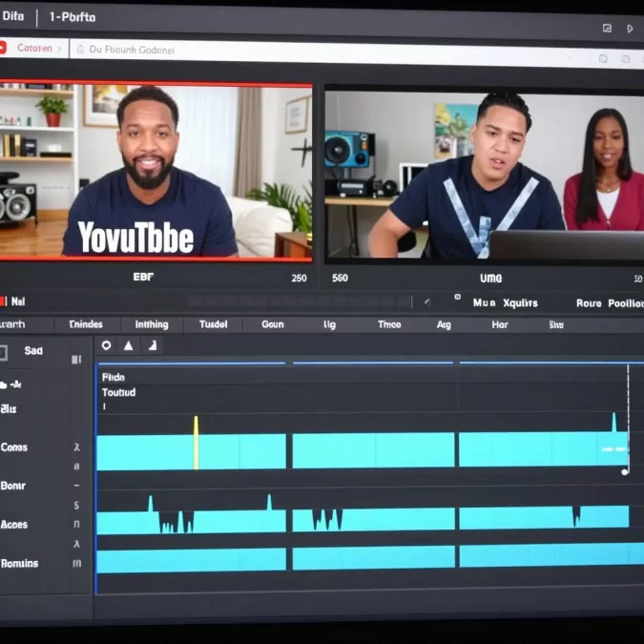Viewport: 644px width, 644px height.
Task: Open the Intthing tab
Action: (152, 324)
